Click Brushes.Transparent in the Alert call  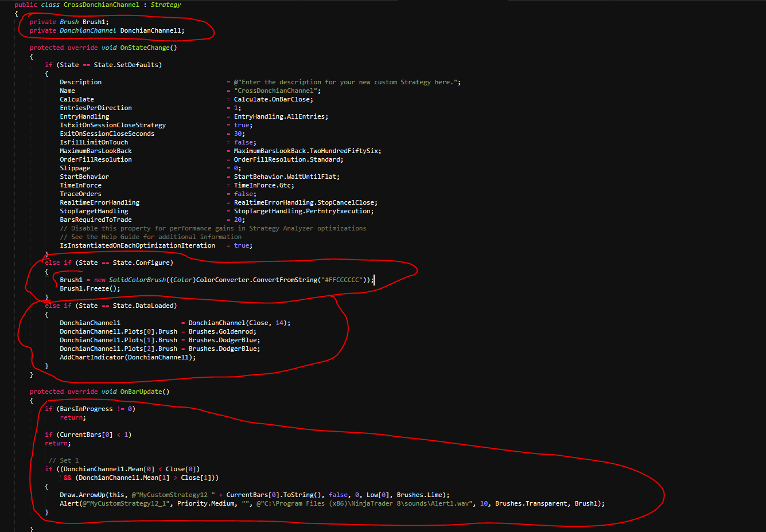[x=531, y=503]
